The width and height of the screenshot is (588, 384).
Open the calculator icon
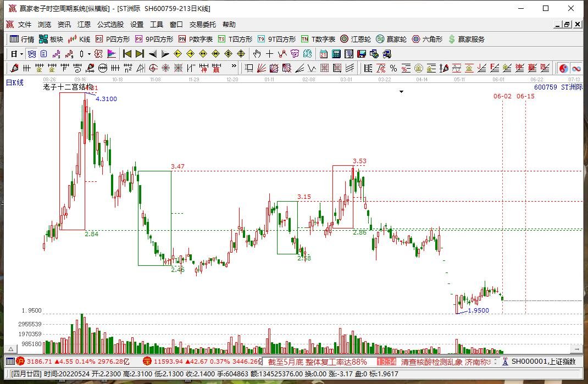point(336,54)
